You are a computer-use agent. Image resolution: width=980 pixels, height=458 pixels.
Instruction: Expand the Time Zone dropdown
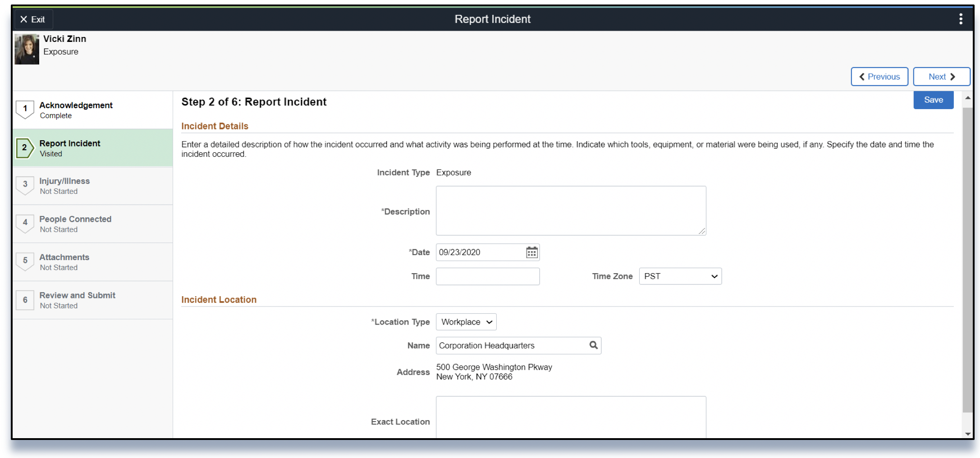[680, 276]
